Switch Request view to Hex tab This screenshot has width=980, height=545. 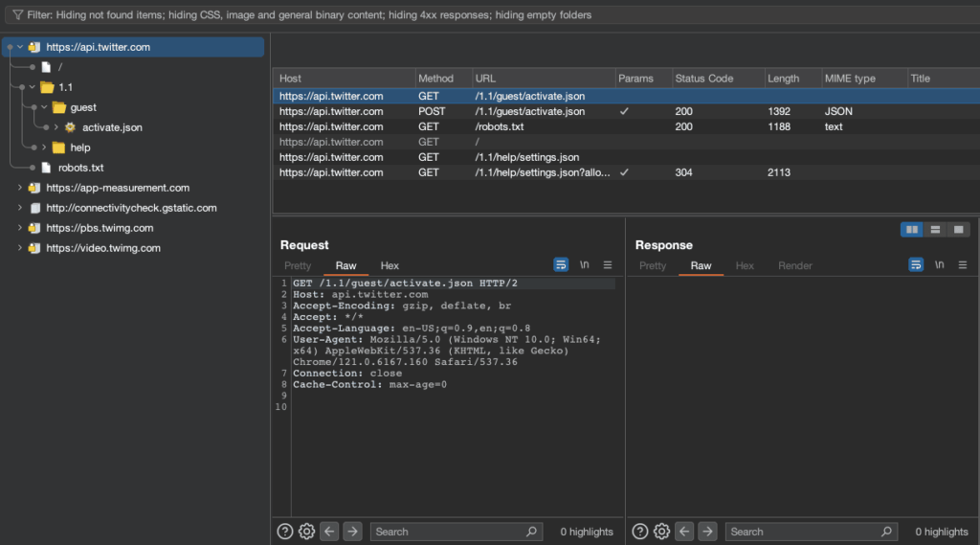390,265
